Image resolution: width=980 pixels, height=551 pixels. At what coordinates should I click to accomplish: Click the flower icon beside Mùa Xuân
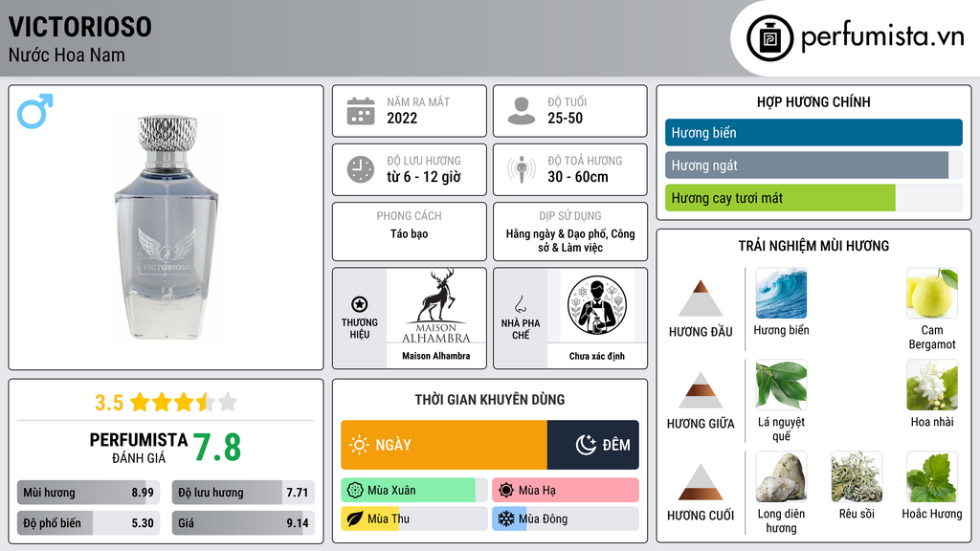coord(355,491)
